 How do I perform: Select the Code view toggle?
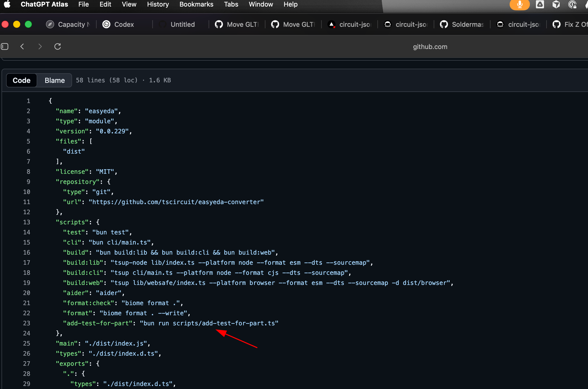tap(21, 80)
